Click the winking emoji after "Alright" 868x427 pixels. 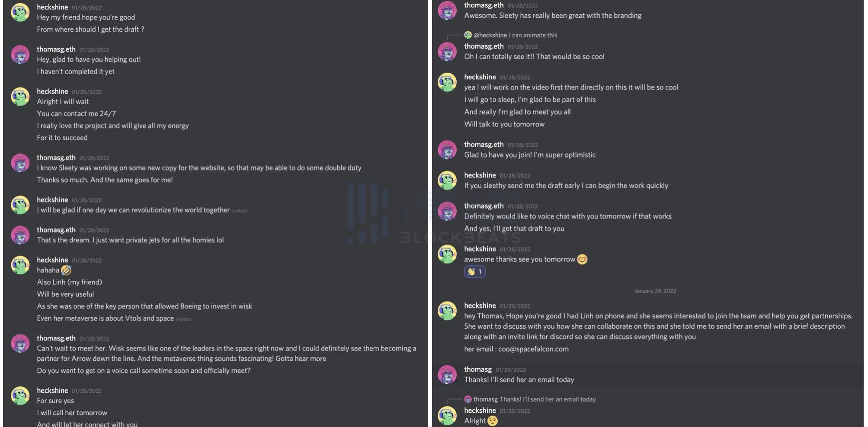click(492, 421)
